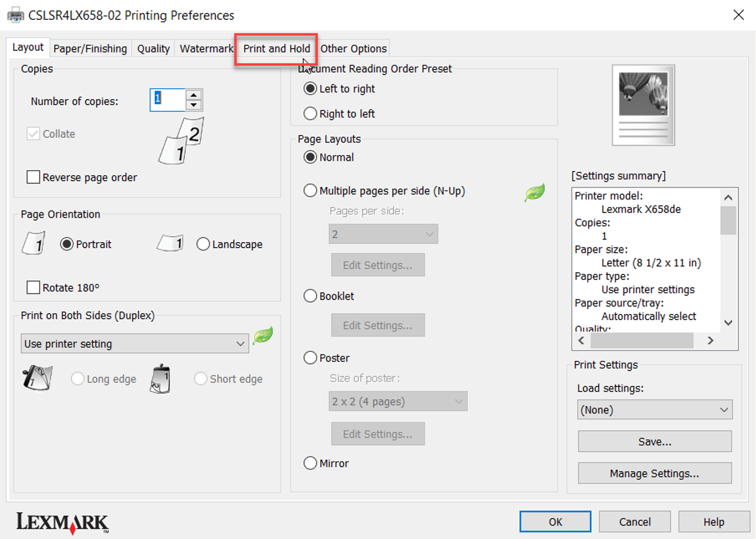Click settings summary scroll down arrow
This screenshot has width=756, height=539.
[728, 323]
